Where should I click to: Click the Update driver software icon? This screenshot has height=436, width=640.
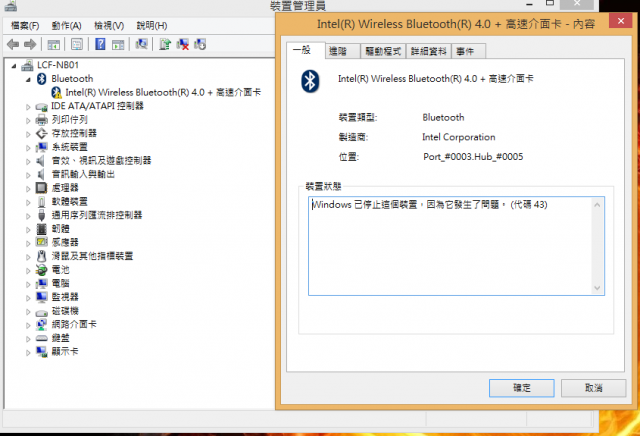pyautogui.click(x=164, y=44)
